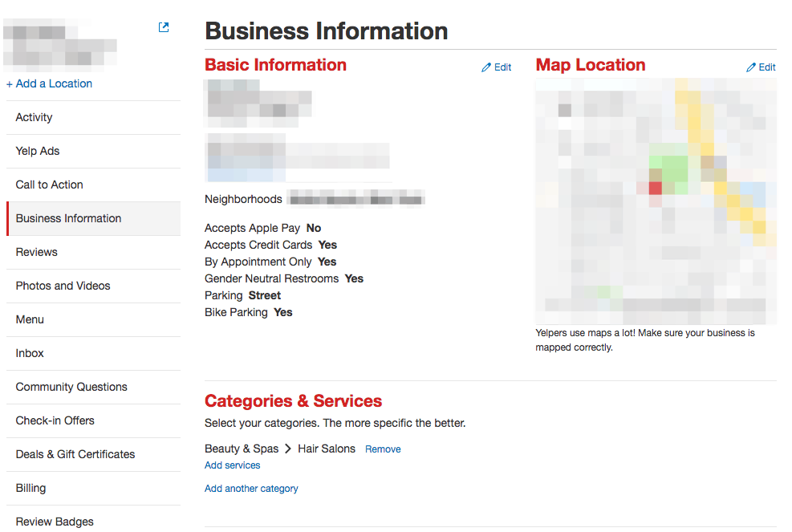Open the Menu section
This screenshot has width=792, height=532.
[x=30, y=319]
